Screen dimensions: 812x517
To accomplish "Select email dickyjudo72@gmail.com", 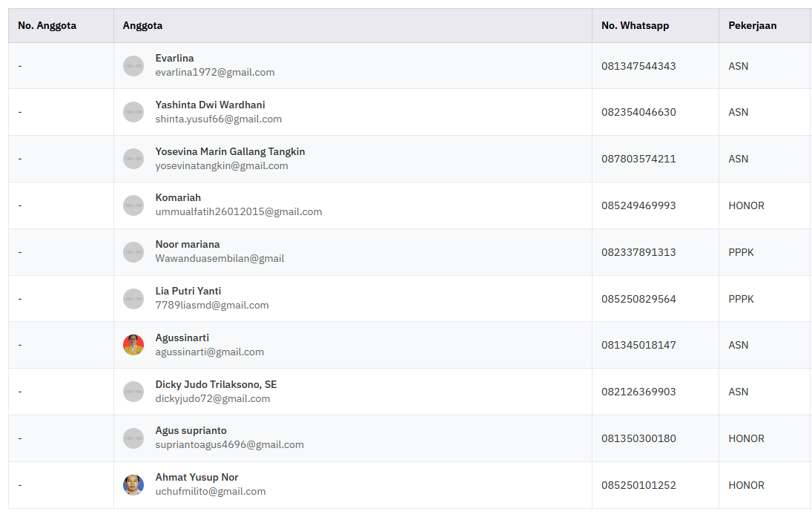I will pos(212,399).
